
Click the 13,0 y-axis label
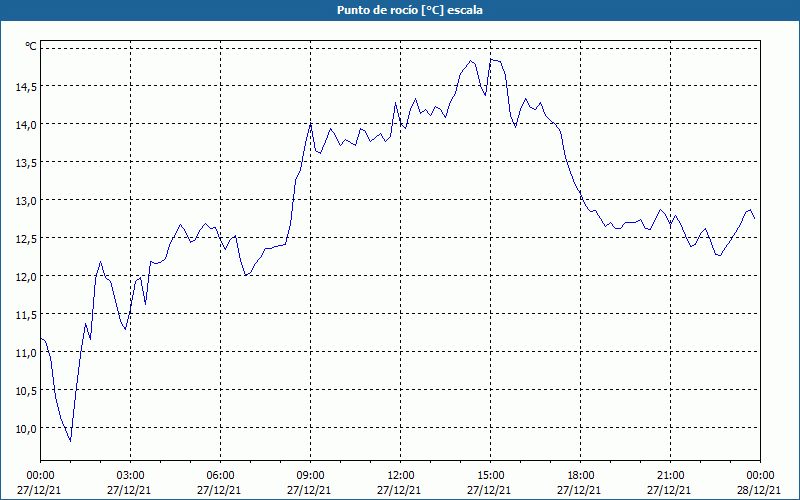pos(26,201)
